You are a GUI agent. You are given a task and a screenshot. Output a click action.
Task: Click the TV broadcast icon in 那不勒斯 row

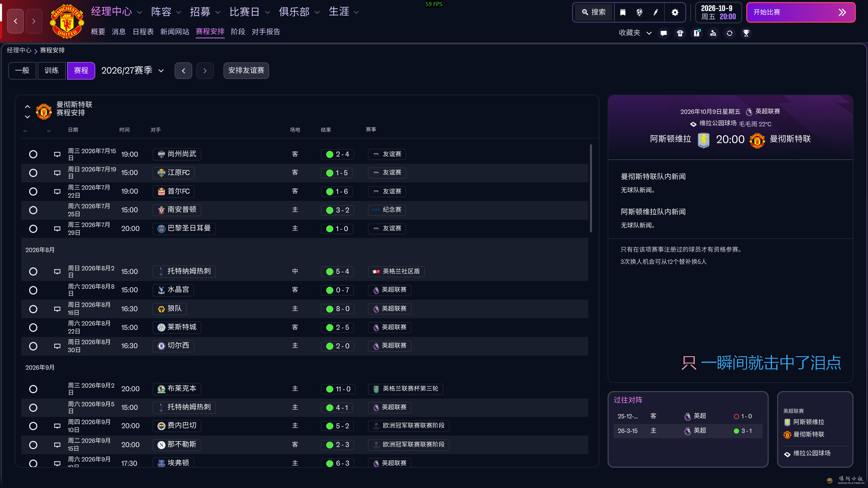click(57, 445)
